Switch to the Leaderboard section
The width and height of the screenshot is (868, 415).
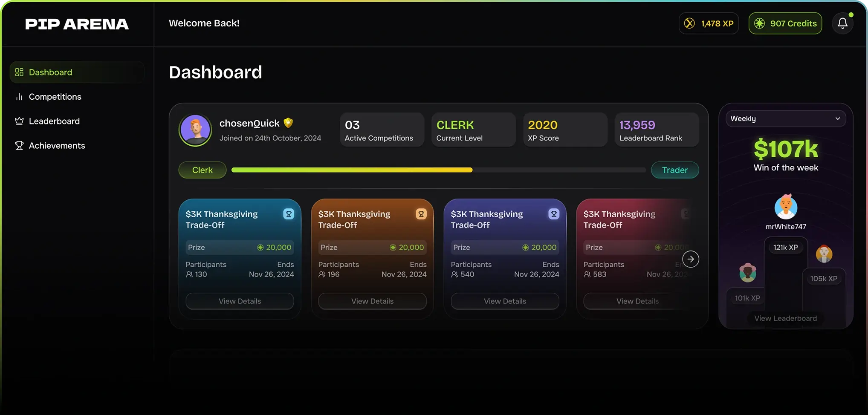coord(54,121)
